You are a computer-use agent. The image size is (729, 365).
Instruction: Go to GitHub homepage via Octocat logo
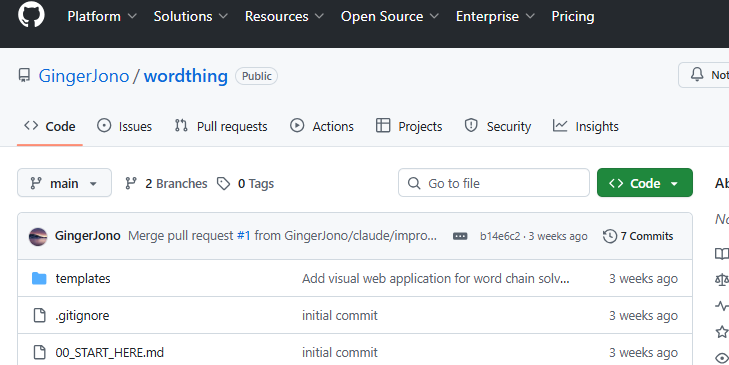tap(31, 14)
